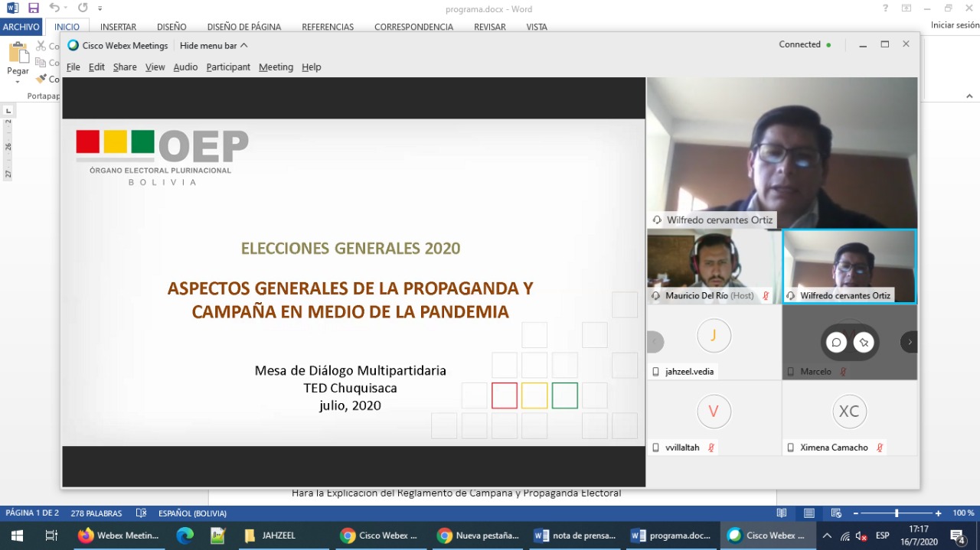Collapse the menu with Hide menu bar
The image size is (980, 550).
(x=214, y=45)
